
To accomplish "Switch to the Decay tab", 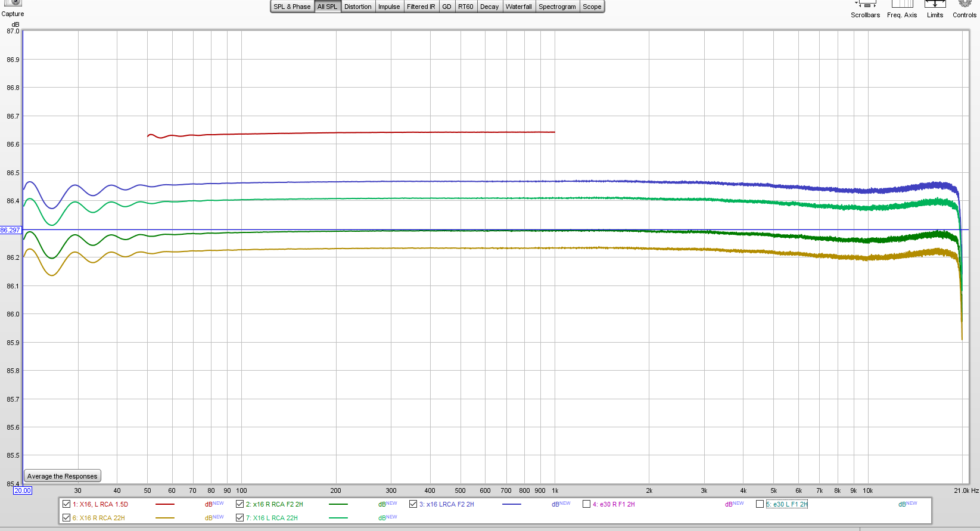I will (489, 7).
